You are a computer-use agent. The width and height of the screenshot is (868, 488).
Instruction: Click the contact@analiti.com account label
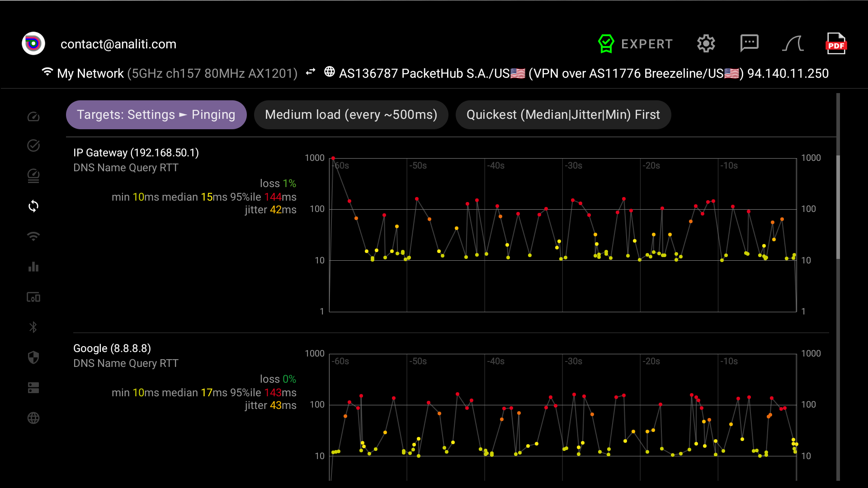[x=118, y=44]
